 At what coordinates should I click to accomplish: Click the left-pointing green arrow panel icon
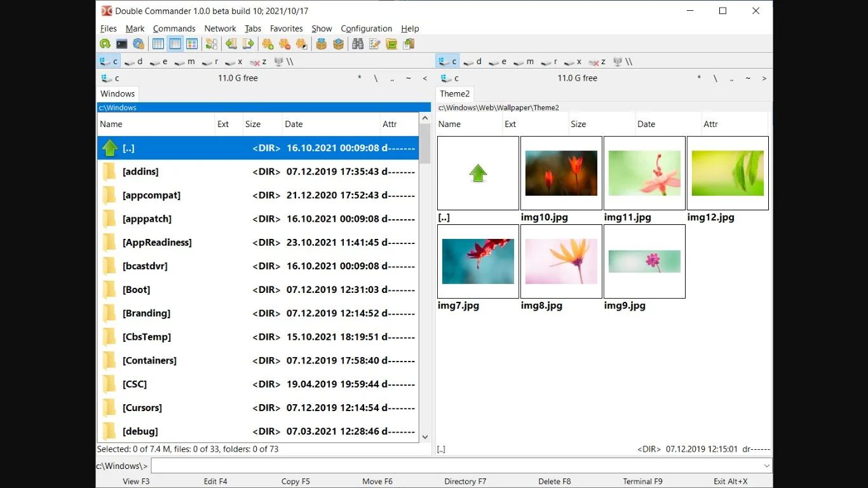click(231, 44)
